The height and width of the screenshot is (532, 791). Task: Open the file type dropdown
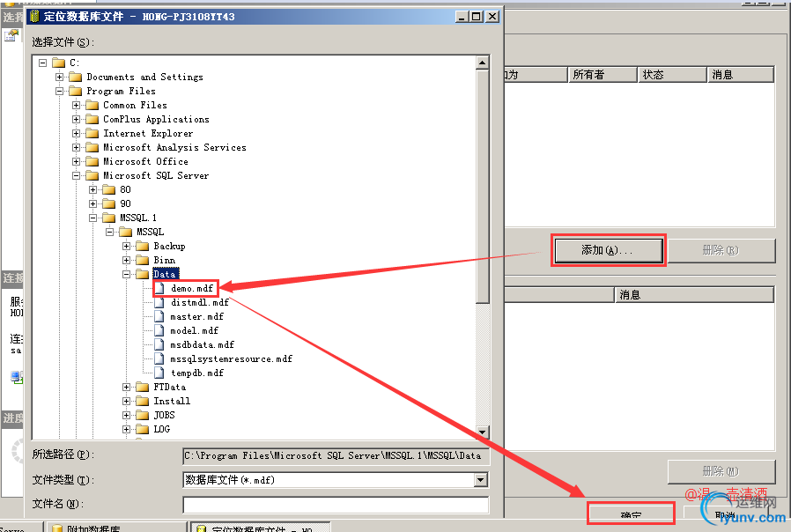[x=481, y=479]
